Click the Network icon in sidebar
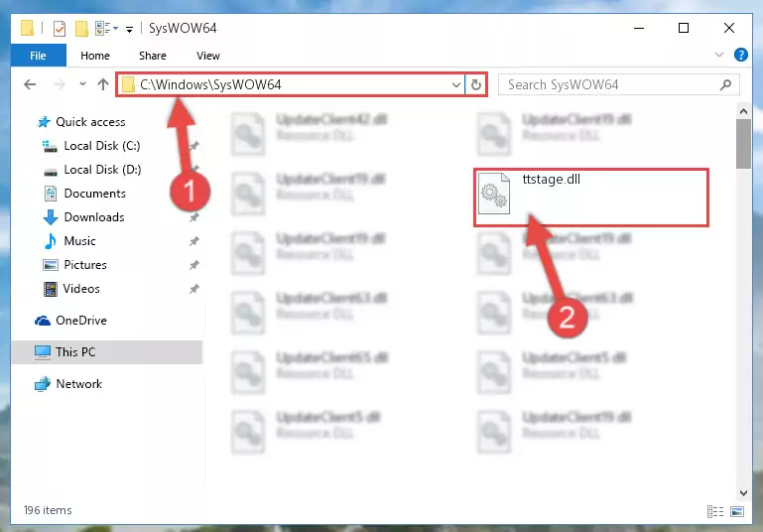The height and width of the screenshot is (532, 763). coord(43,384)
